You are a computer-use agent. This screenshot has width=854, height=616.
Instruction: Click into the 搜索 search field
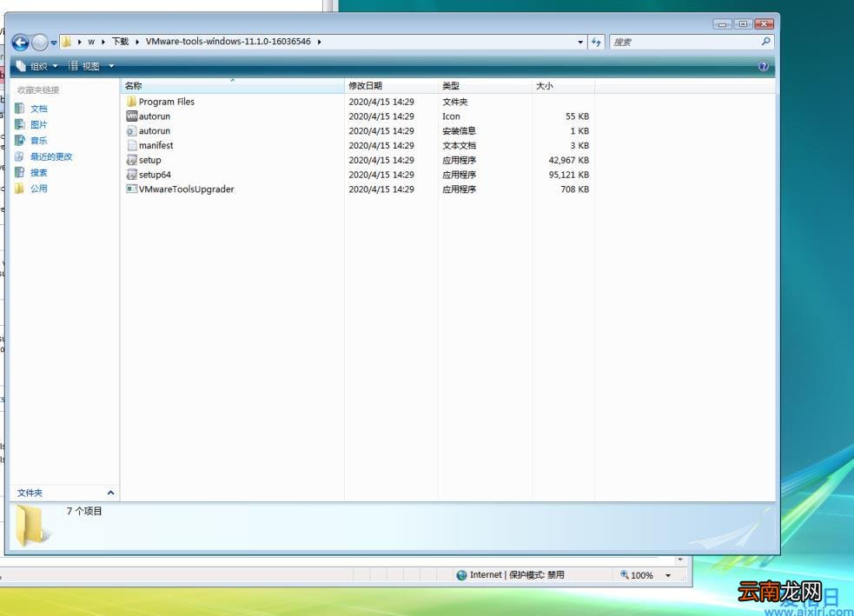(x=685, y=42)
